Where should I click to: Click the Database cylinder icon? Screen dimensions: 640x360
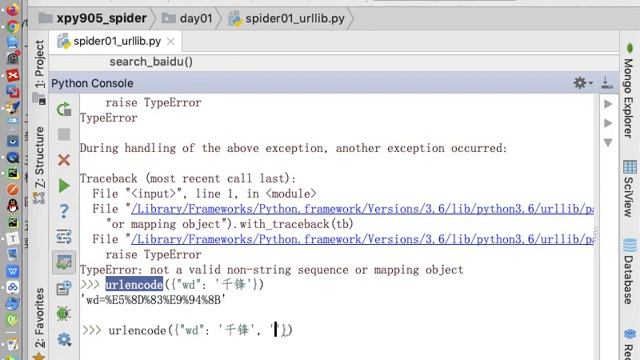click(629, 246)
